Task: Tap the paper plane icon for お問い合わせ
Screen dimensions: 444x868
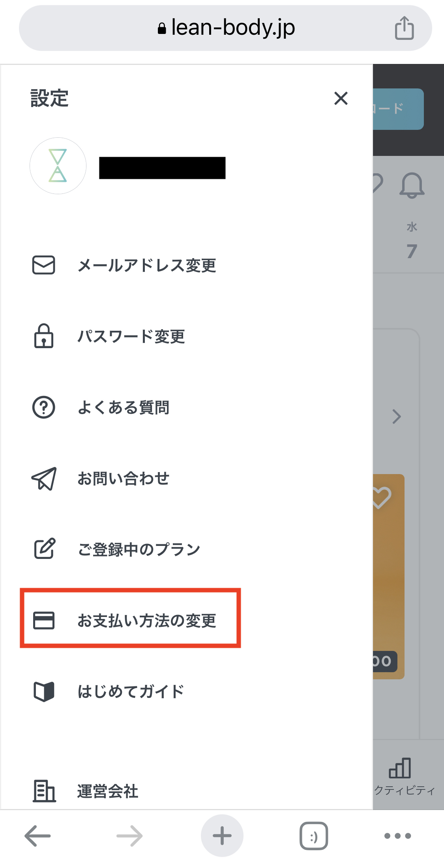Action: click(44, 478)
